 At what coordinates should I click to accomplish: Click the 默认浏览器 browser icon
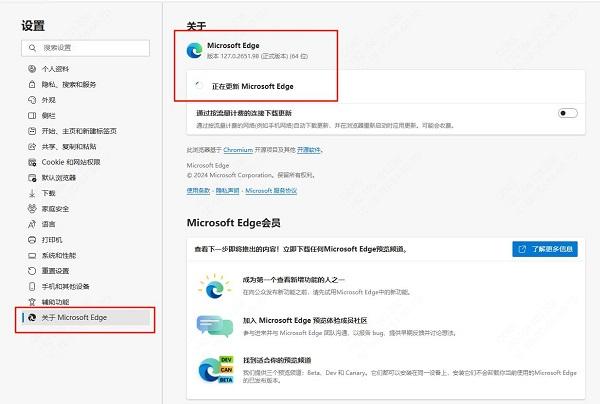pyautogui.click(x=32, y=178)
